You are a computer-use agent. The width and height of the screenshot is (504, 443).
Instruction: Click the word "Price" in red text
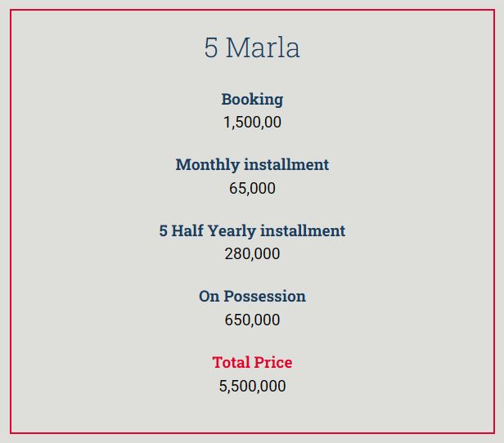[273, 362]
